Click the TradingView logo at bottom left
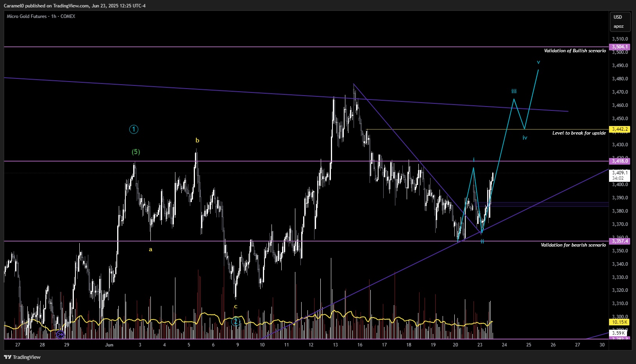The width and height of the screenshot is (636, 364). pos(22,357)
